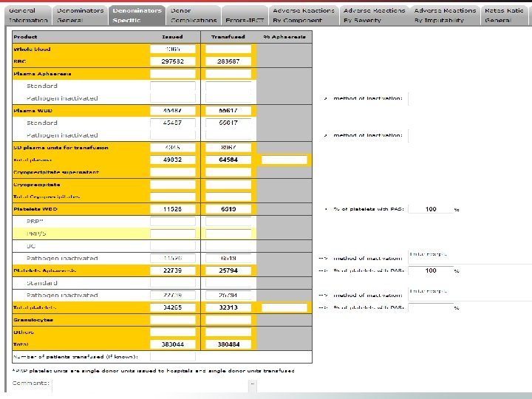The height and width of the screenshot is (399, 532).
Task: Click Total Cryoprecipitates Transfused field
Action: click(228, 197)
